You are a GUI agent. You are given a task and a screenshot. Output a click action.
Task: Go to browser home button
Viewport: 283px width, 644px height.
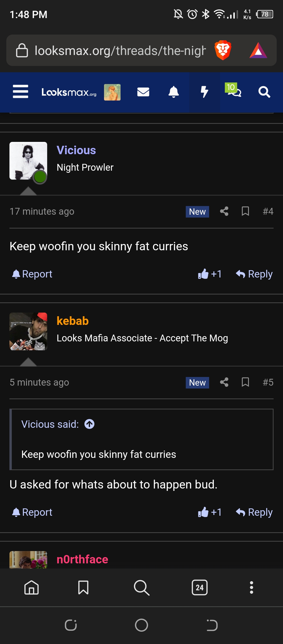coord(31,587)
